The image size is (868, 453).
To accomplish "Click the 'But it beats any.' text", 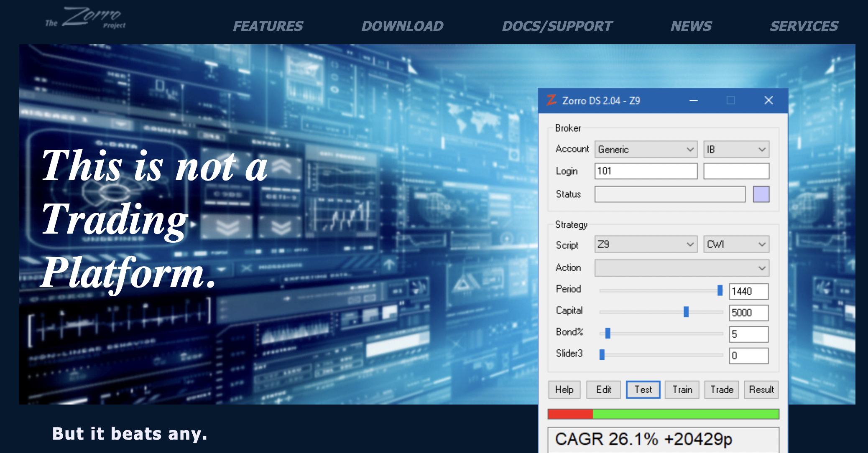I will coord(130,434).
